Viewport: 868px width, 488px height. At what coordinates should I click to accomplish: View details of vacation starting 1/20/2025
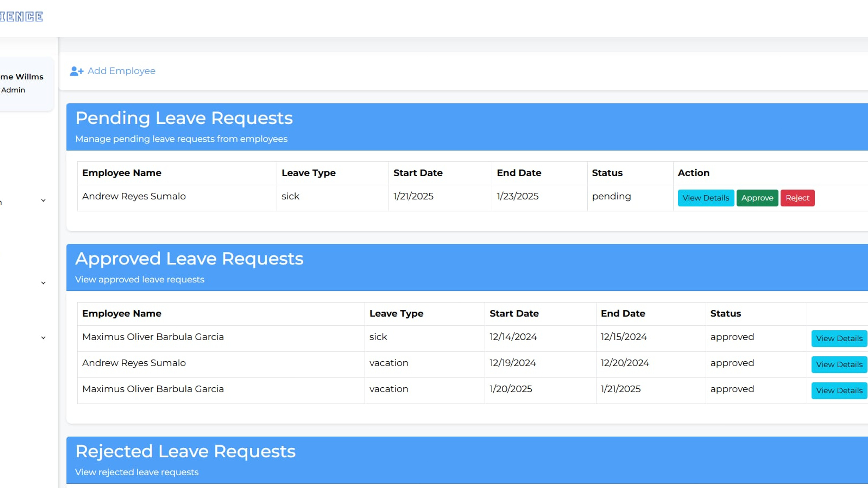pos(839,391)
